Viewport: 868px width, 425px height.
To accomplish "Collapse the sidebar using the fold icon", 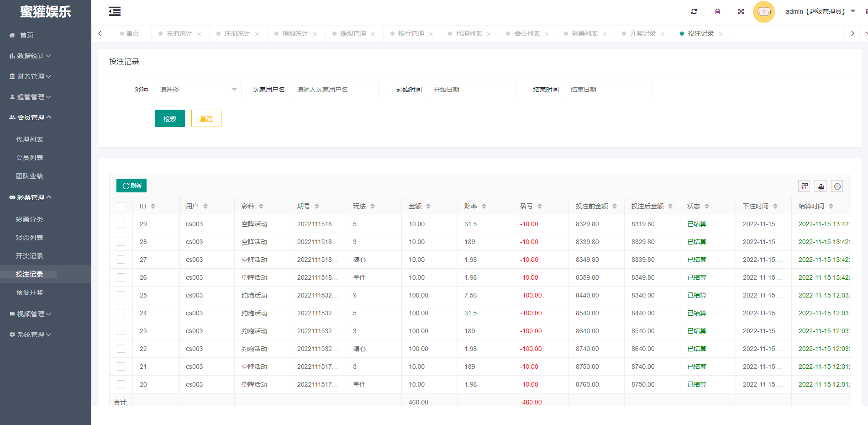I will (x=114, y=11).
